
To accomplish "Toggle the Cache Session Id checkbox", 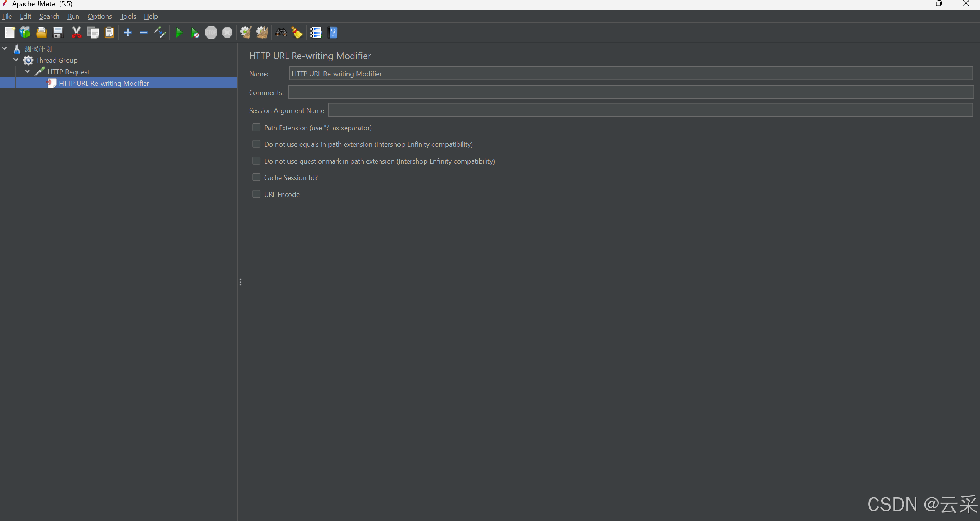I will (256, 177).
